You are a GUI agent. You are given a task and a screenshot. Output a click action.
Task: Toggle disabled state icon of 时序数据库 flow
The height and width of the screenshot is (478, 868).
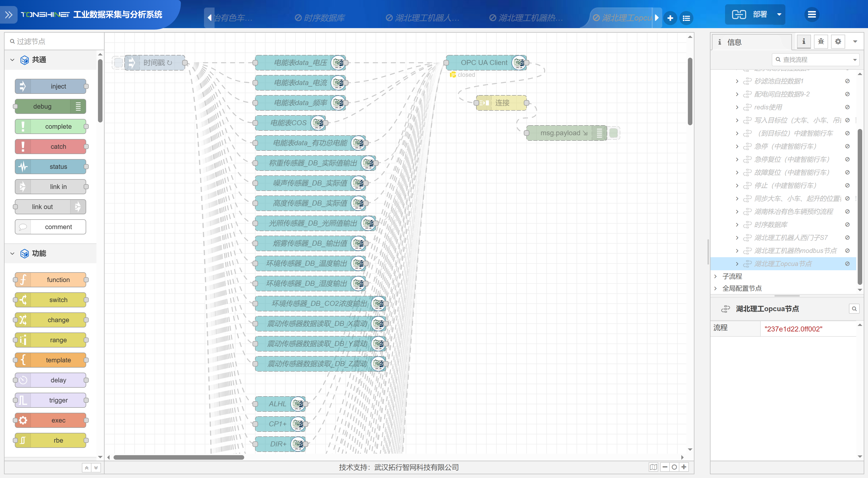pos(847,225)
